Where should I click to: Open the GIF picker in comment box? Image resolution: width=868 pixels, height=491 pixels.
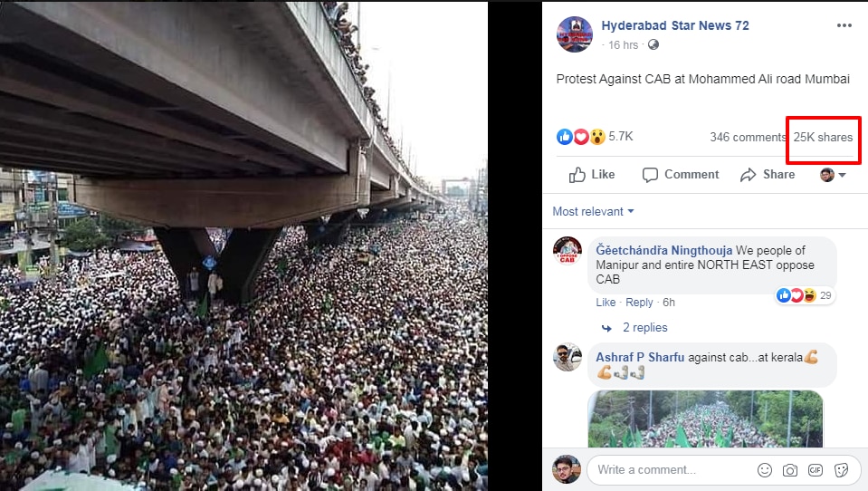tap(816, 470)
